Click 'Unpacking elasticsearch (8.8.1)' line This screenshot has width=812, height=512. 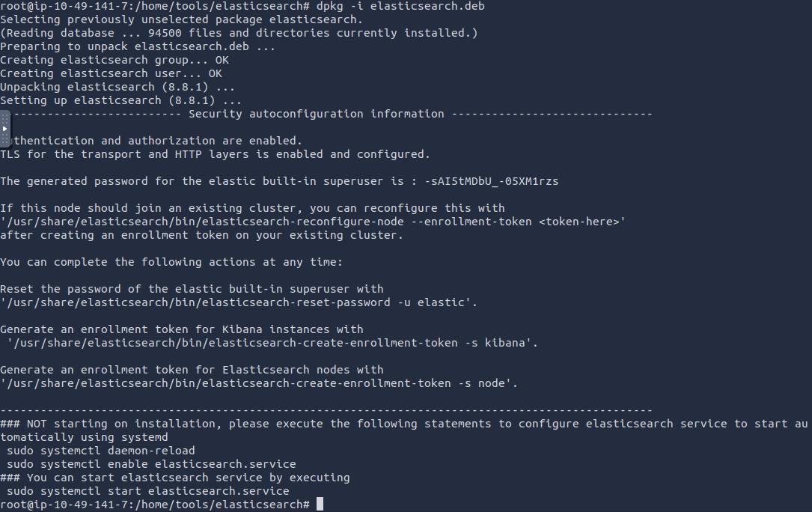[x=107, y=87]
